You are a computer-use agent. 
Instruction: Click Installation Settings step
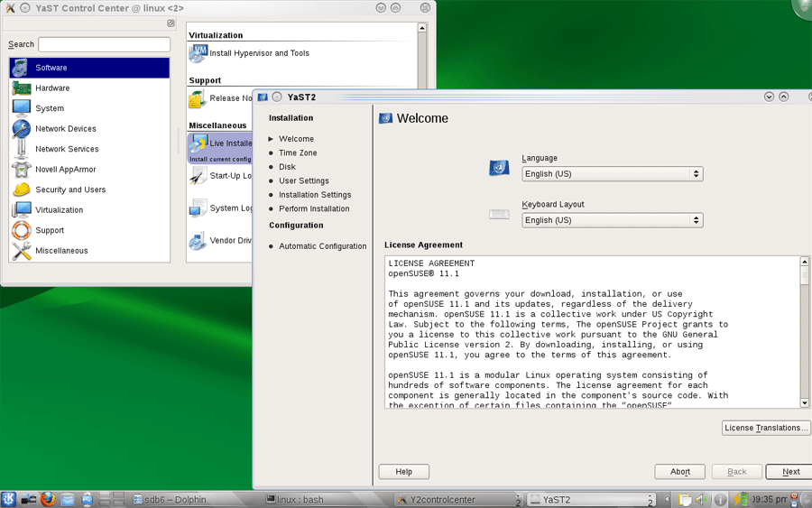(x=315, y=195)
